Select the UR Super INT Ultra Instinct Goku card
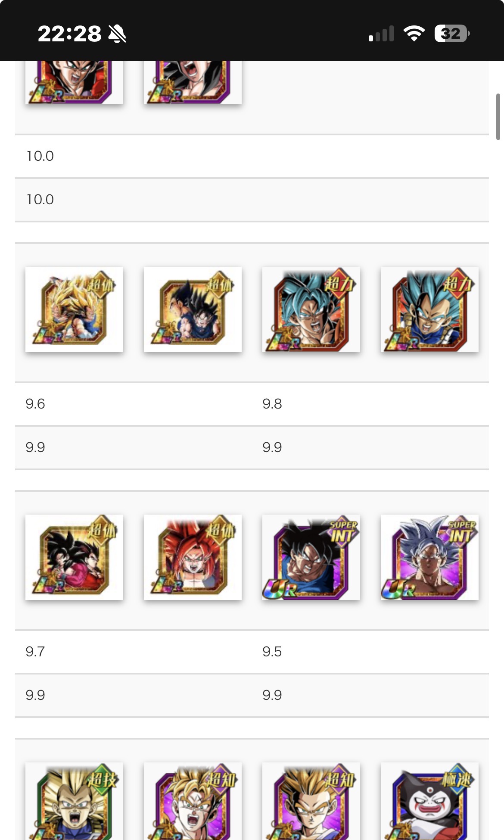The image size is (504, 840). (x=429, y=557)
